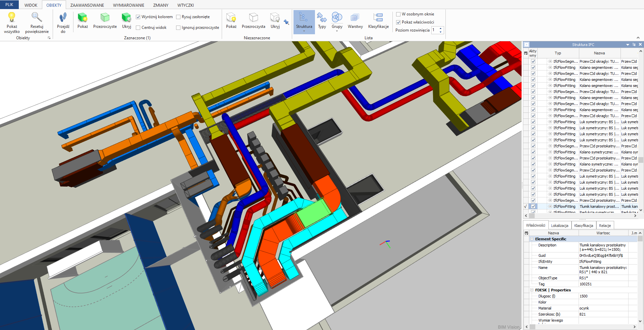644x330 pixels.
Task: Enable the Centruj widok checkbox
Action: click(x=138, y=28)
